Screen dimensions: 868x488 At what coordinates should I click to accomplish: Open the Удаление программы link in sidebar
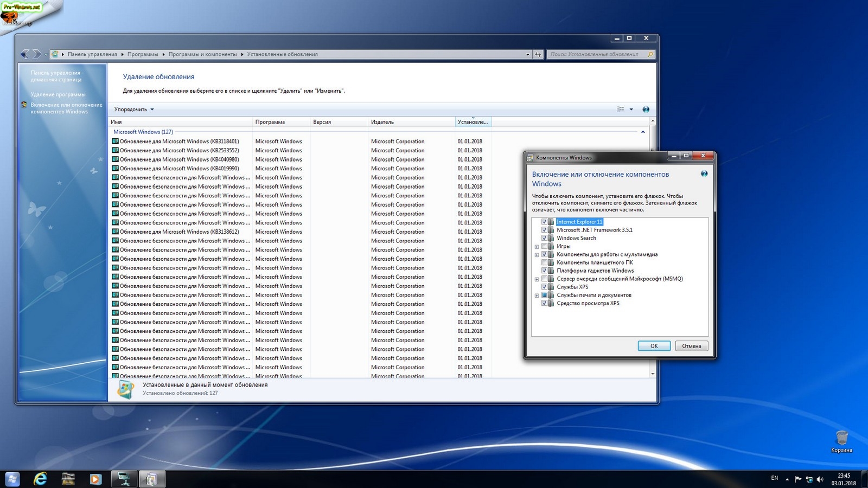click(x=58, y=94)
